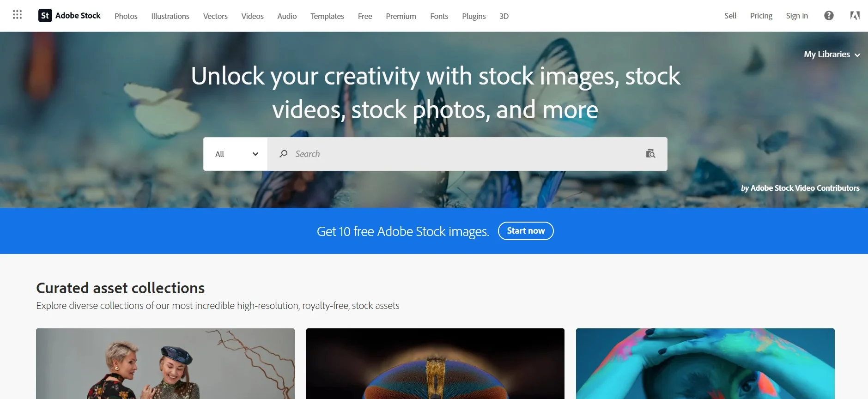
Task: Open the two women fashion collection thumbnail
Action: (x=165, y=363)
